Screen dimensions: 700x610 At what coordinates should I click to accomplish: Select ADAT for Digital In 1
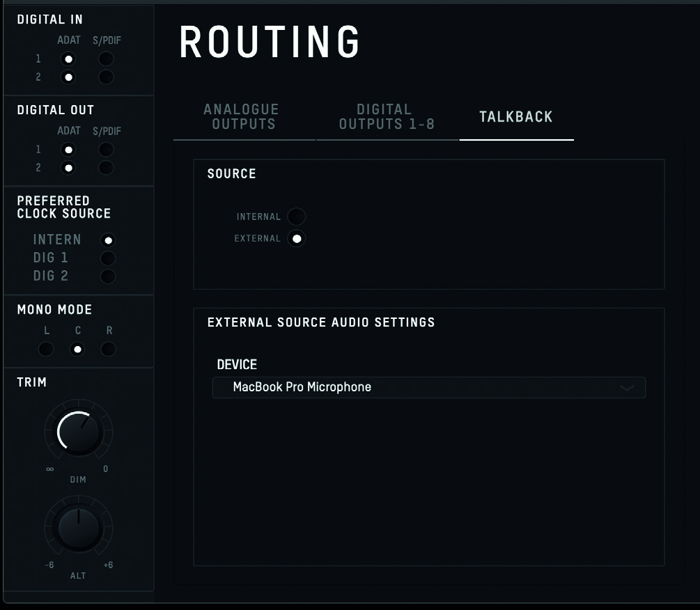click(68, 59)
